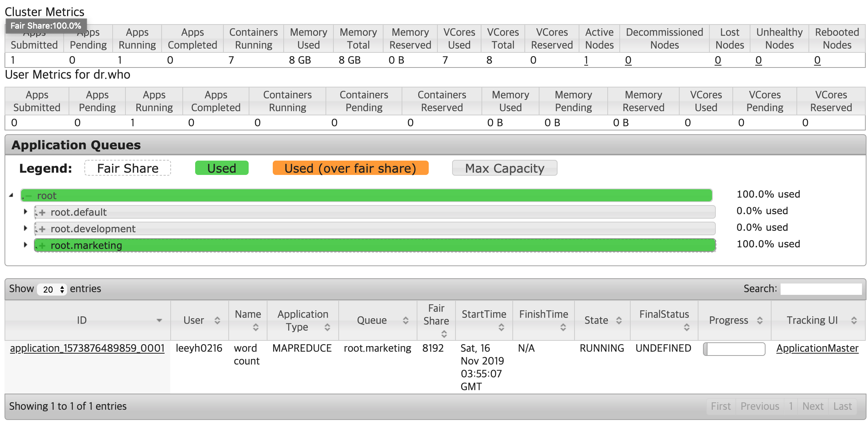This screenshot has height=423, width=868.
Task: Sort by Queue column sort icon
Action: coord(405,320)
